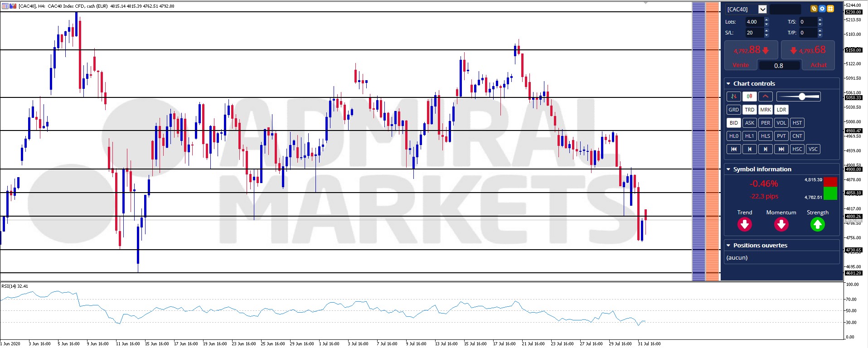Screen dimensions: 868x348
Task: Adjust the chart zoom slider handle
Action: pos(802,97)
